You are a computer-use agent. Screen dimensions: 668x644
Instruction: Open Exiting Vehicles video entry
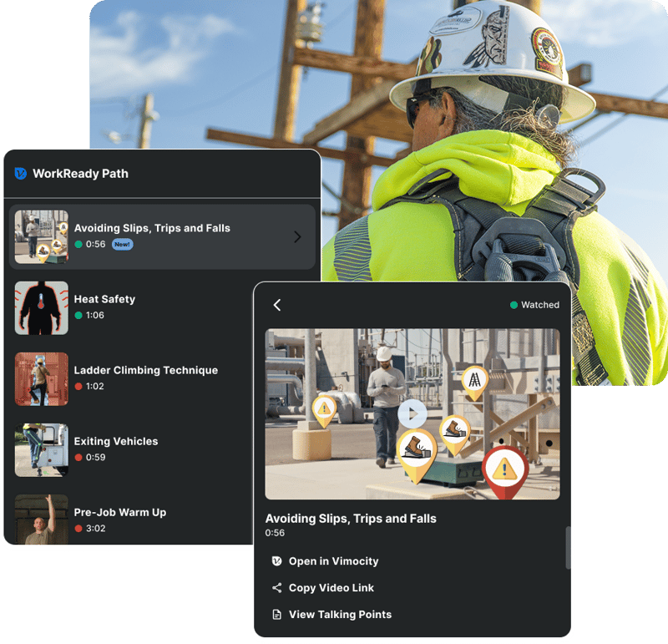[115, 441]
